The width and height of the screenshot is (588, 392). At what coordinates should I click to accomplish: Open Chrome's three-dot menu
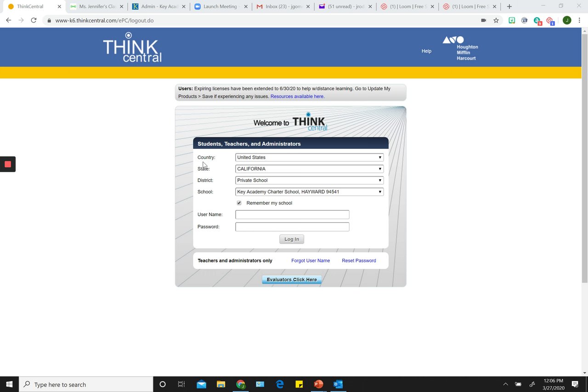[x=579, y=20]
